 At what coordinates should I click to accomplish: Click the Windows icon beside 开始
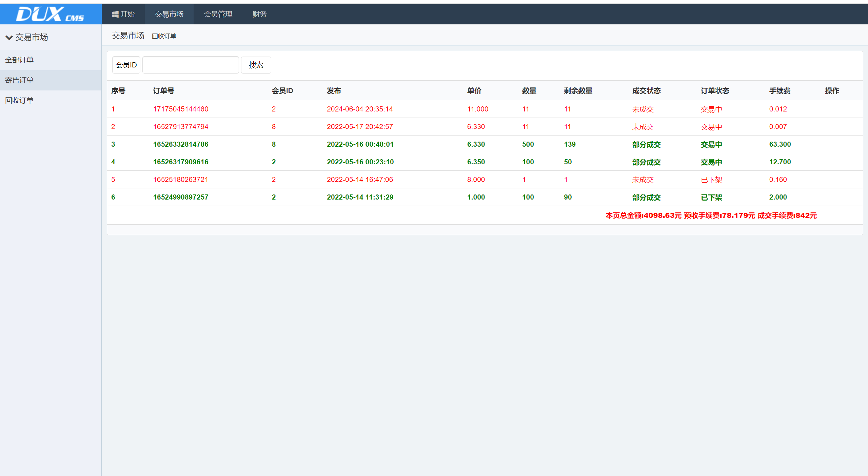[x=115, y=14]
